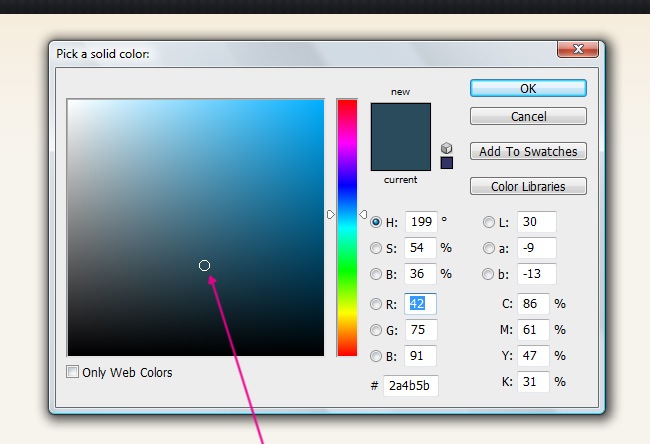The image size is (650, 444).
Task: Enable the Only Web Colors checkbox
Action: click(x=73, y=371)
